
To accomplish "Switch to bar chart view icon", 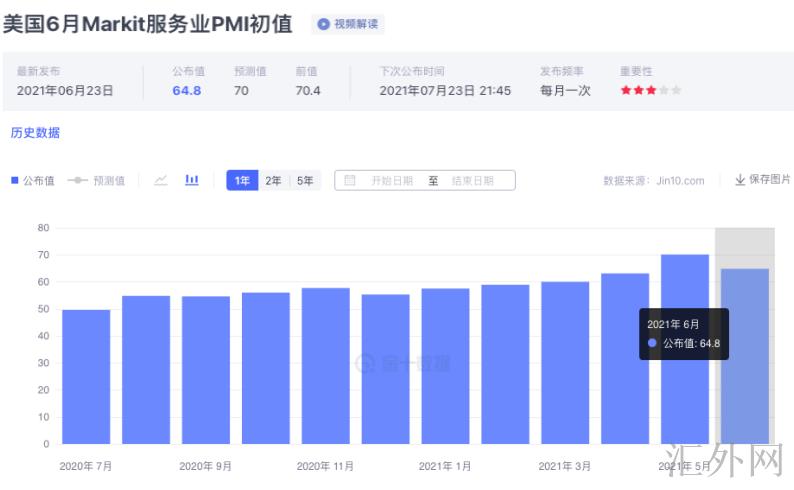I will [192, 180].
